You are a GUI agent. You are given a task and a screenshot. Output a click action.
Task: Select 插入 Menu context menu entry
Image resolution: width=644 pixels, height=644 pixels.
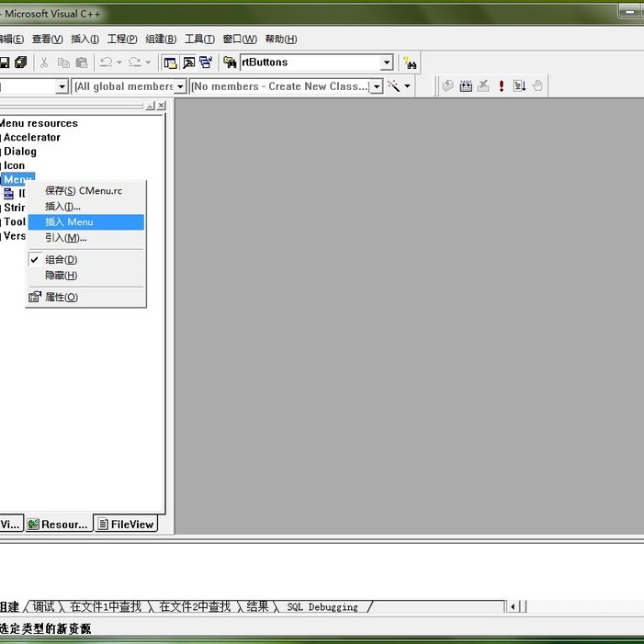(85, 222)
